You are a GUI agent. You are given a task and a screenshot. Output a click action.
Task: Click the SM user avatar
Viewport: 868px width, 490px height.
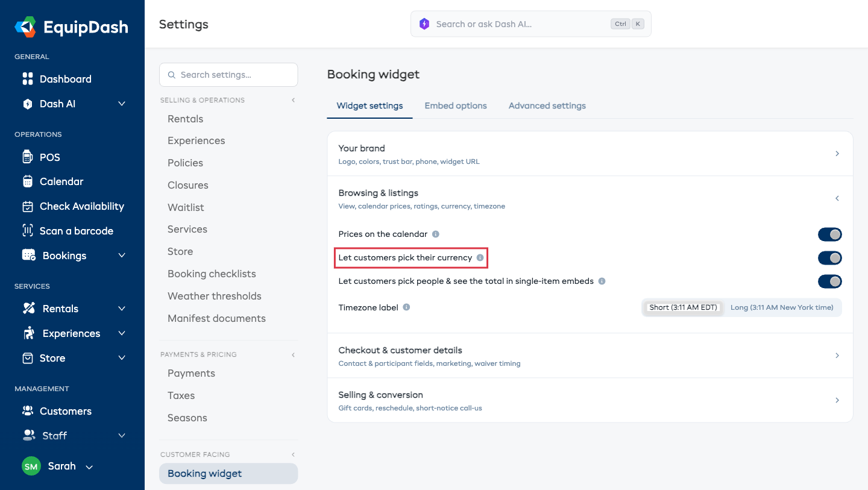(x=31, y=466)
